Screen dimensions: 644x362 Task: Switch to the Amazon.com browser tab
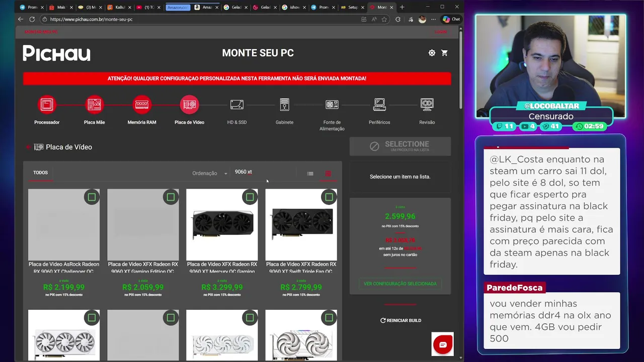point(178,7)
